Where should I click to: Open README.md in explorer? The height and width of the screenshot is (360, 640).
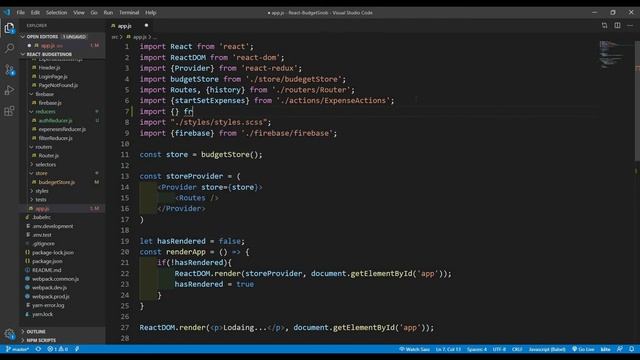coord(47,270)
